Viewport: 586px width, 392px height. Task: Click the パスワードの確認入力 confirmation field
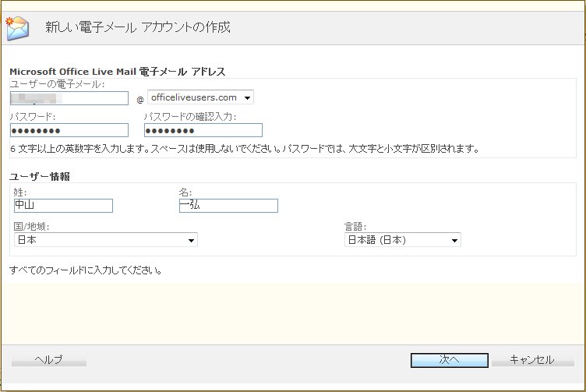coord(203,130)
